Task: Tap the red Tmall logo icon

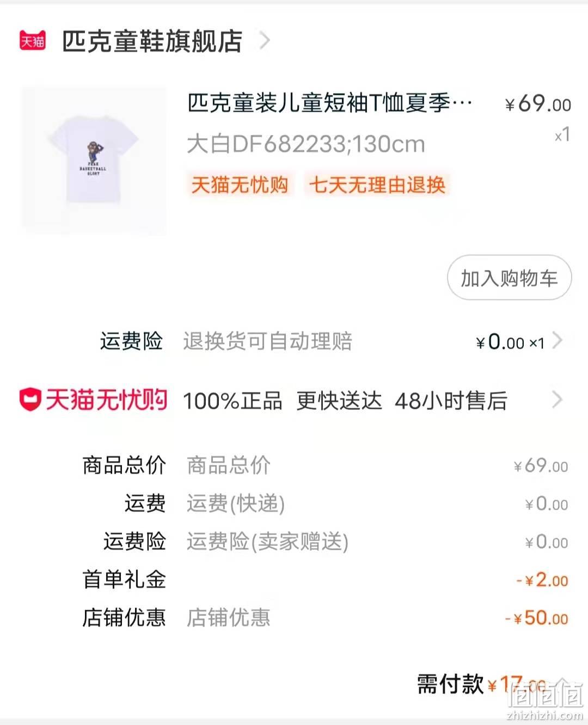Action: pos(33,41)
